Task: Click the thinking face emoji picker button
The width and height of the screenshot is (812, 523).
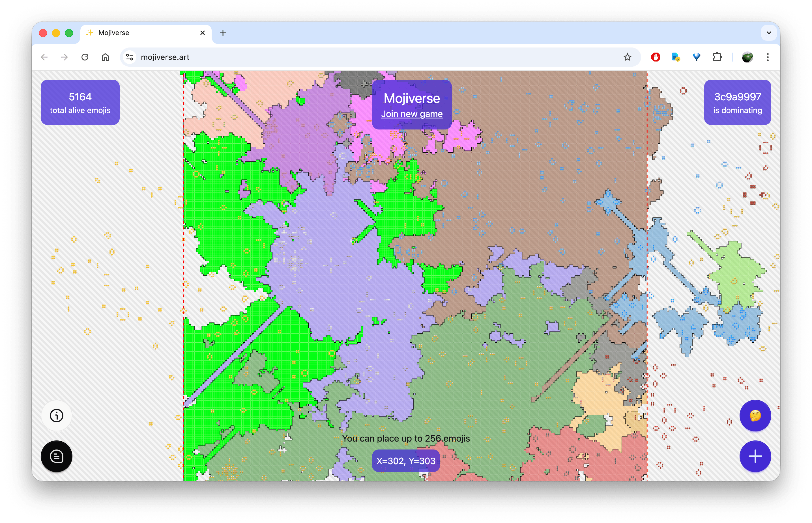Action: (755, 415)
